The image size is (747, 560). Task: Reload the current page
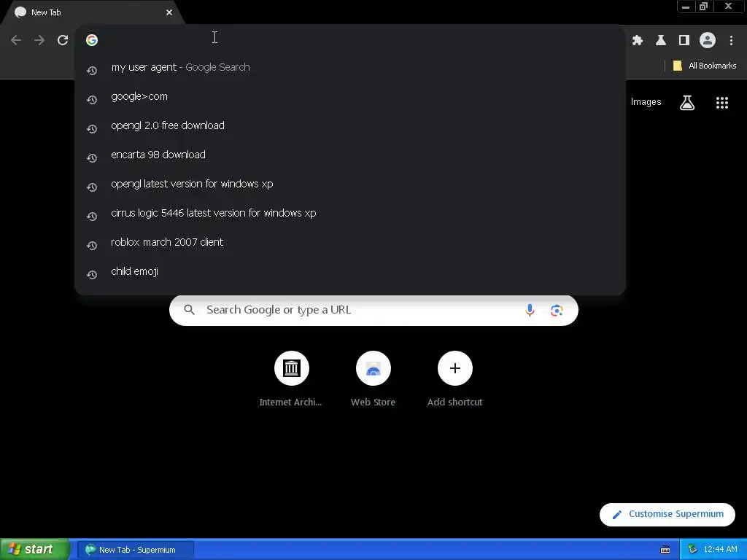pos(63,40)
